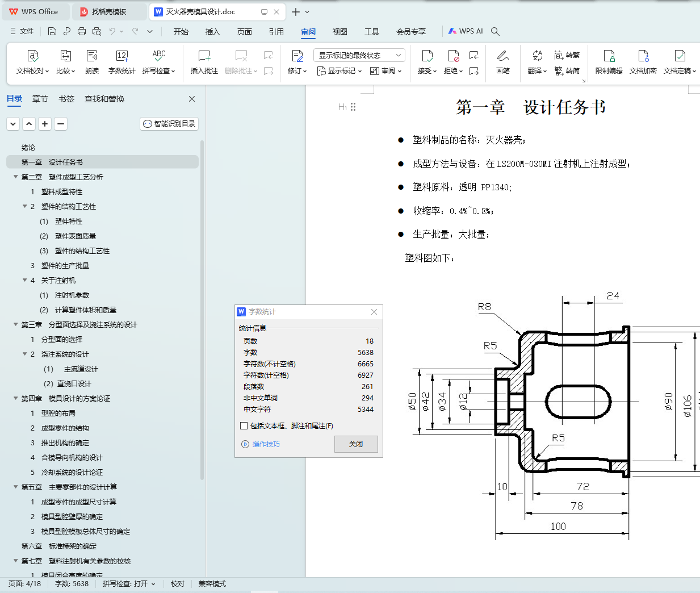700x593 pixels.
Task: Open 显示标记的最终状态 dropdown
Action: [359, 55]
